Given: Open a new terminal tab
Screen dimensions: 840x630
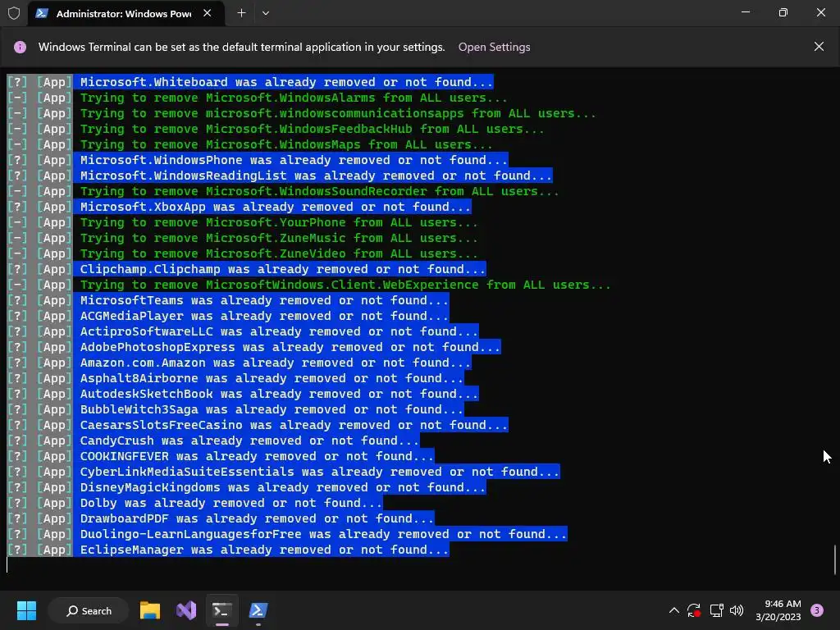Looking at the screenshot, I should pyautogui.click(x=242, y=13).
